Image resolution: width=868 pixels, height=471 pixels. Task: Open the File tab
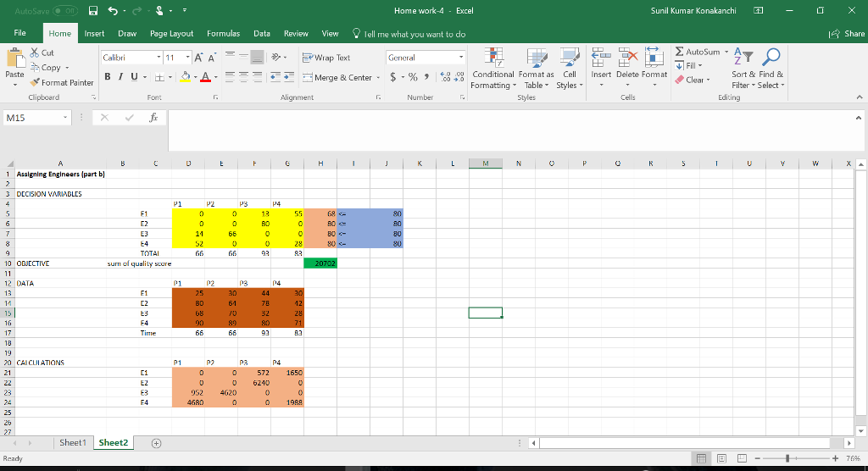pos(20,33)
